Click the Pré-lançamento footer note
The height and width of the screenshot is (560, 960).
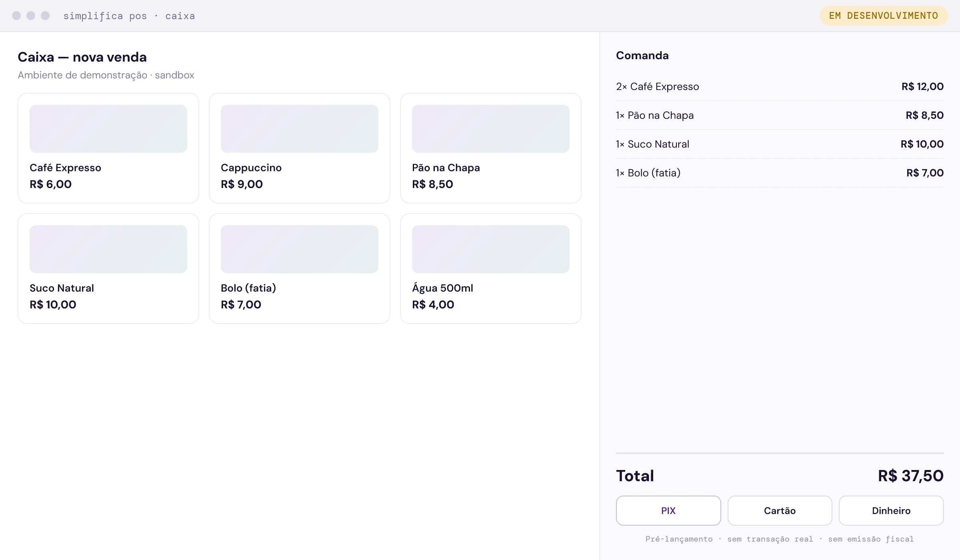pyautogui.click(x=780, y=539)
